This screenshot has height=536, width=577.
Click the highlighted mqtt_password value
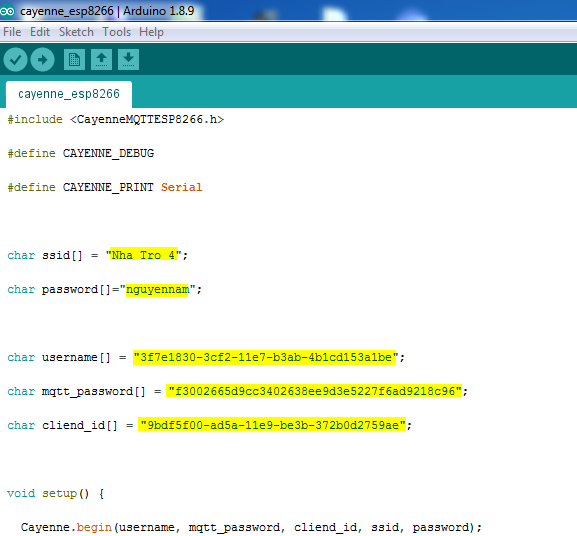[314, 391]
